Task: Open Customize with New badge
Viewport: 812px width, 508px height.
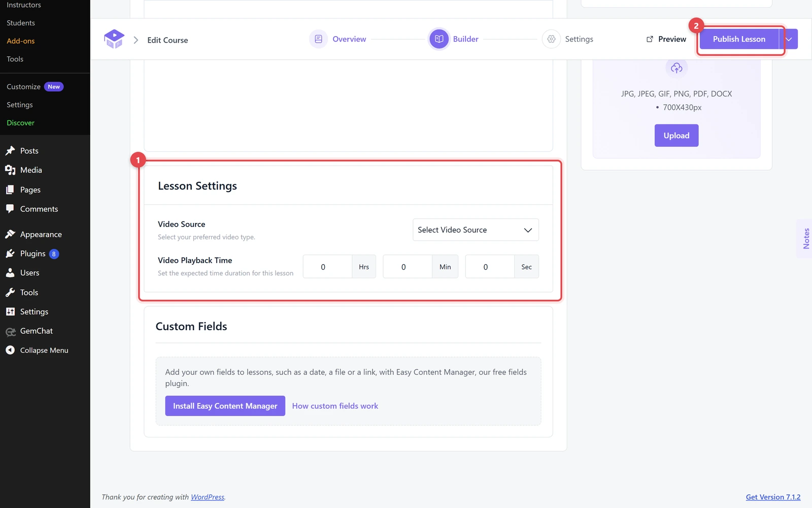Action: 35,87
